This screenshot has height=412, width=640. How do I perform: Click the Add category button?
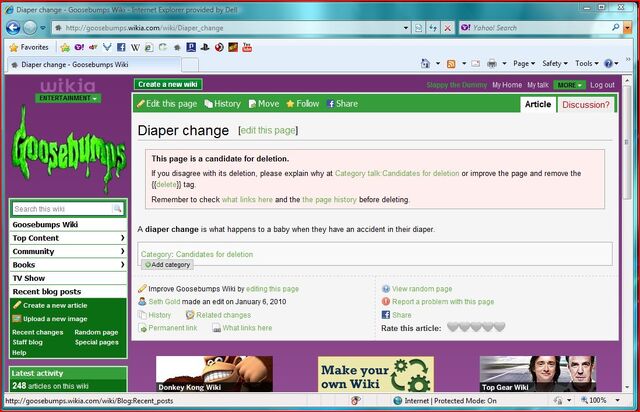pyautogui.click(x=167, y=265)
